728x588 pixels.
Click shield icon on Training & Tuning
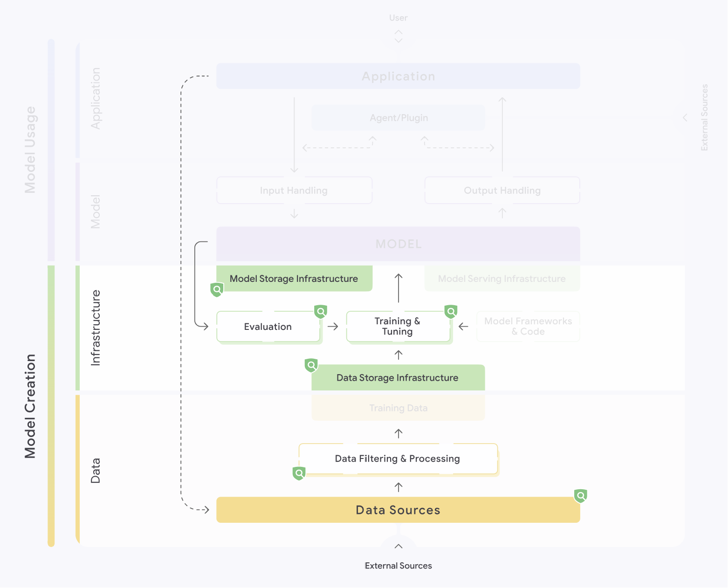[x=451, y=312]
